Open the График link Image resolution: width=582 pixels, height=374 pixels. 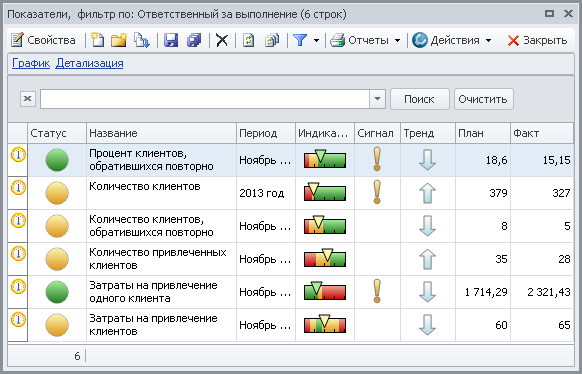click(x=31, y=63)
